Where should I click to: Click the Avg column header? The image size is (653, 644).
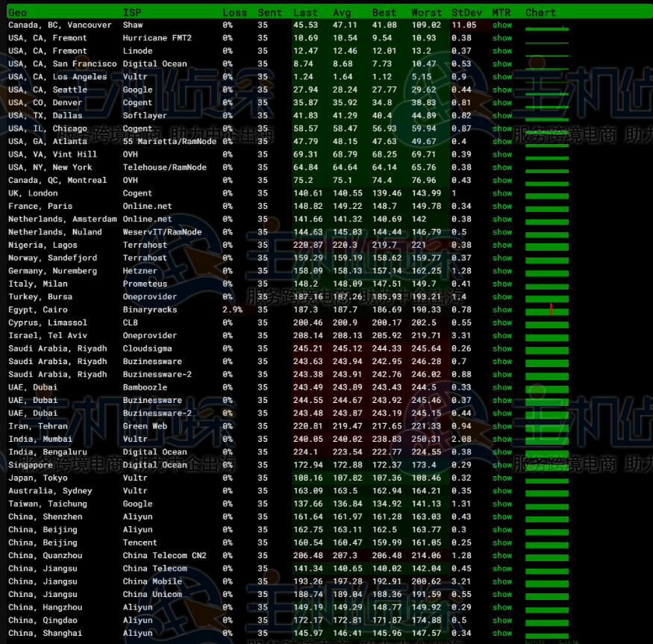click(342, 13)
